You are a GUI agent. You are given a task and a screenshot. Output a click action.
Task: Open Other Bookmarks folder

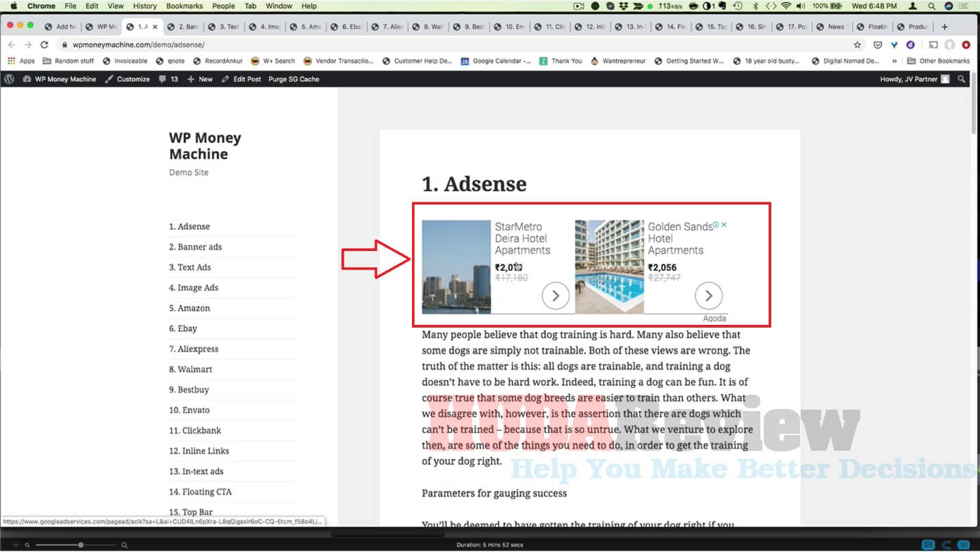(938, 61)
